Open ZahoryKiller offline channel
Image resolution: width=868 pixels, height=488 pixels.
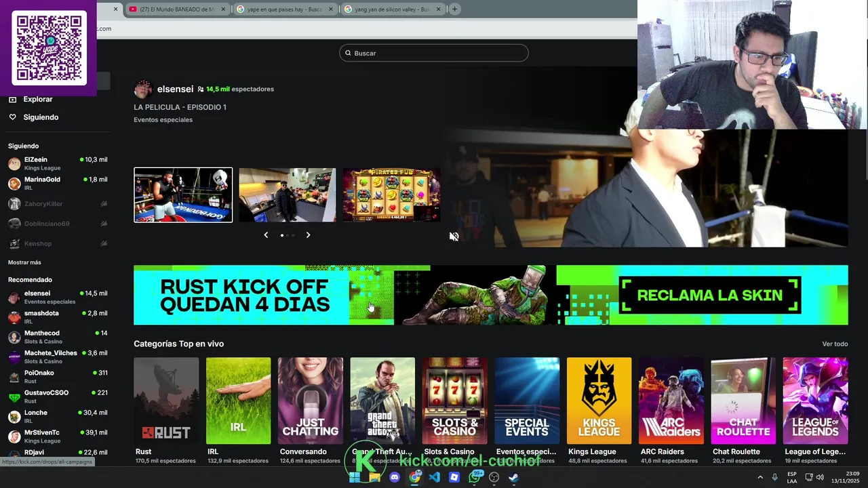[x=58, y=204]
